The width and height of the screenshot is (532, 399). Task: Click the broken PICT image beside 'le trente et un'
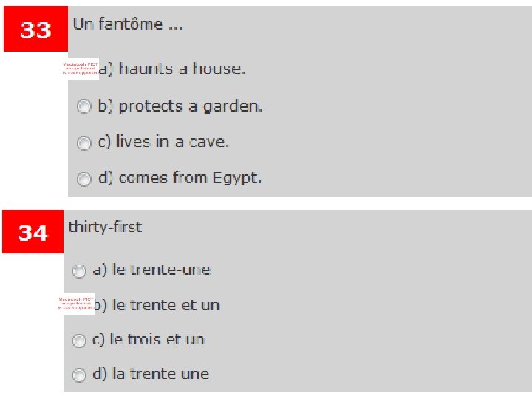[x=75, y=304]
